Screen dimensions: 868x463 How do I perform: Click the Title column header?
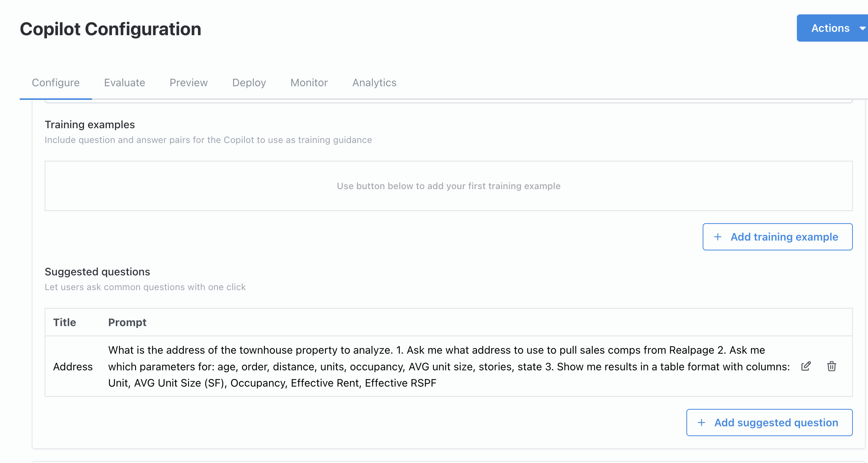[65, 322]
